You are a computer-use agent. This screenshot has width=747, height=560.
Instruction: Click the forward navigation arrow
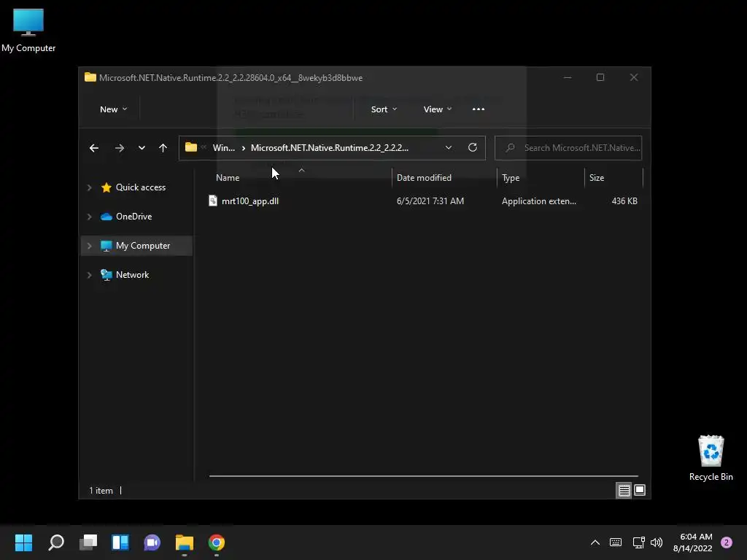tap(119, 148)
